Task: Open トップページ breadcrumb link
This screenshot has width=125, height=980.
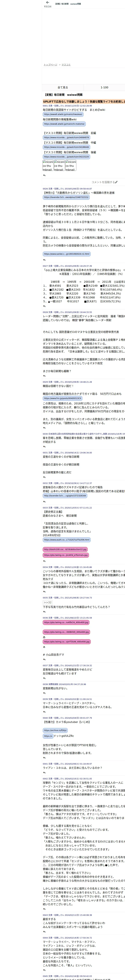Action: tap(50, 65)
